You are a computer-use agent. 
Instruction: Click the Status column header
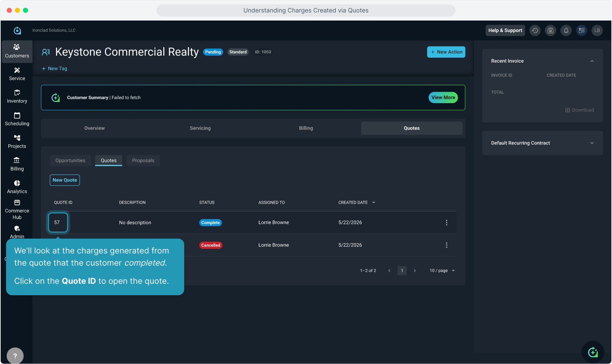click(x=207, y=203)
